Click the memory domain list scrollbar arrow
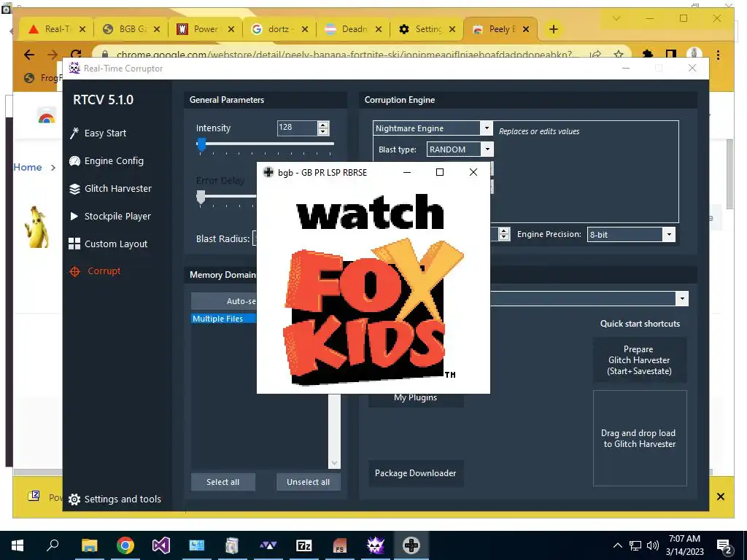Image resolution: width=747 pixels, height=560 pixels. (x=334, y=463)
